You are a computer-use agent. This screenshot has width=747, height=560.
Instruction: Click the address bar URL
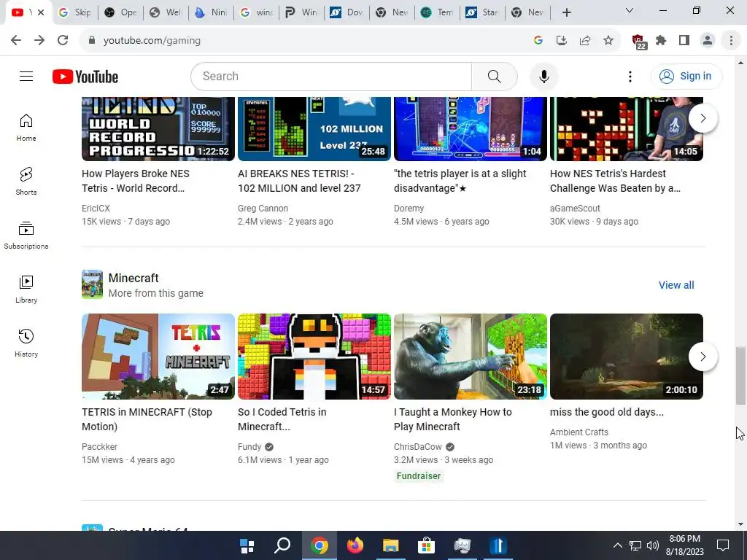coord(152,41)
